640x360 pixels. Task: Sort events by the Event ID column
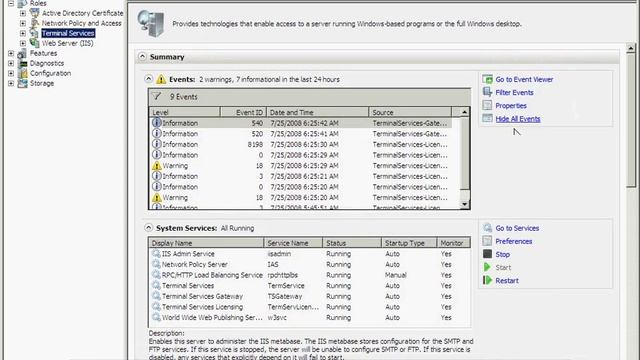(x=243, y=112)
